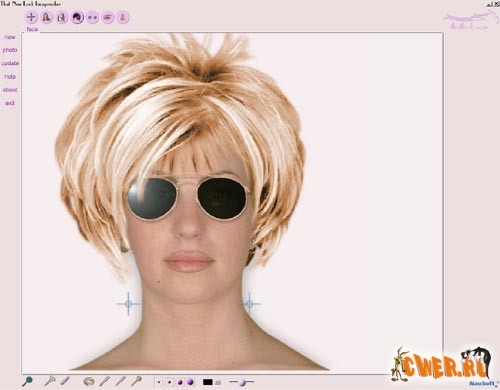Click the pink logo in the top right

[x=469, y=20]
